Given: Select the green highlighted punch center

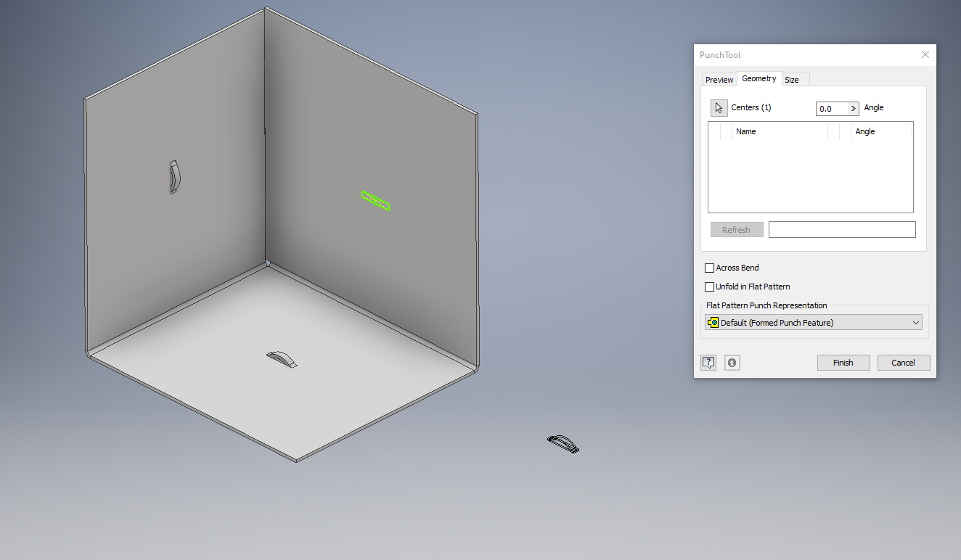Looking at the screenshot, I should tap(375, 201).
